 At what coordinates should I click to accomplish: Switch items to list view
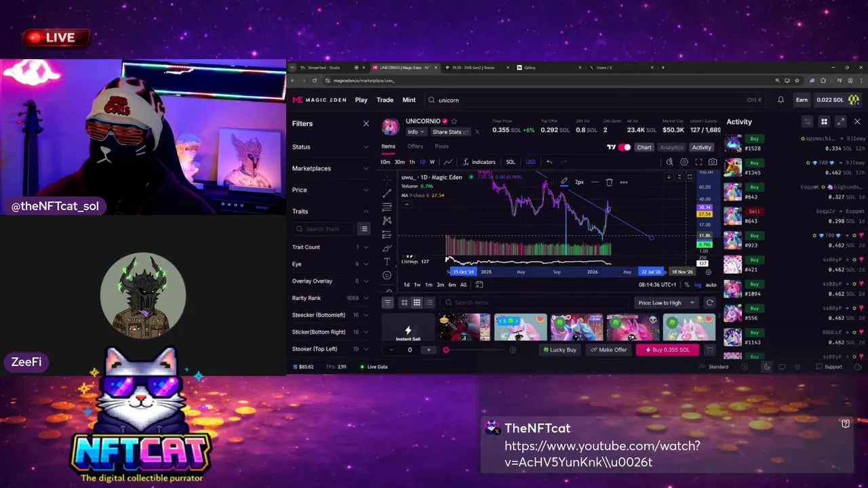[429, 303]
